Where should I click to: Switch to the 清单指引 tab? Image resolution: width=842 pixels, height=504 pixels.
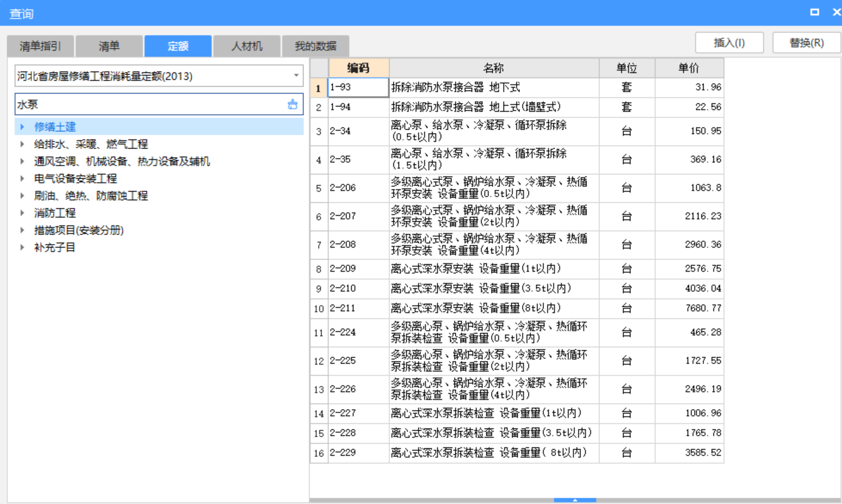click(40, 46)
